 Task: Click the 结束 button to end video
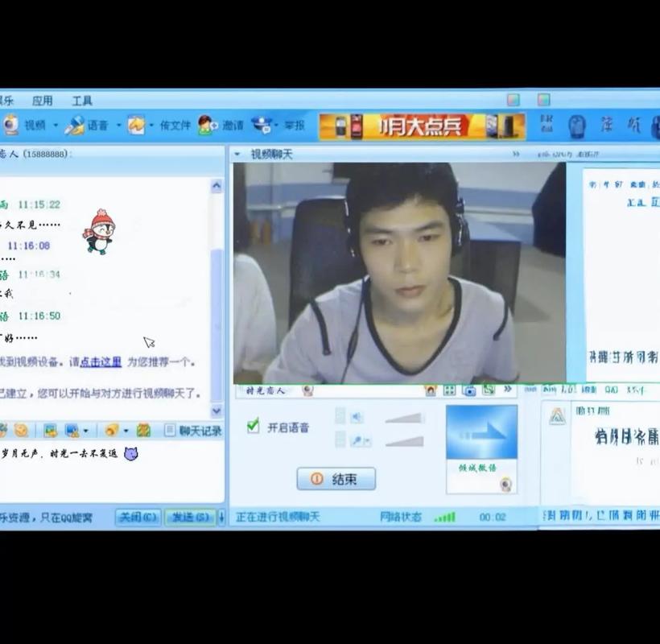[x=336, y=479]
